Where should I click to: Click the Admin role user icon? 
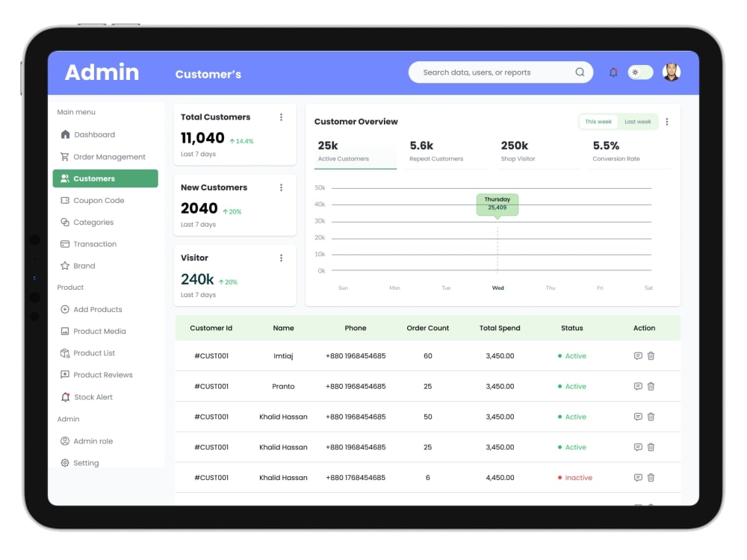pos(65,441)
